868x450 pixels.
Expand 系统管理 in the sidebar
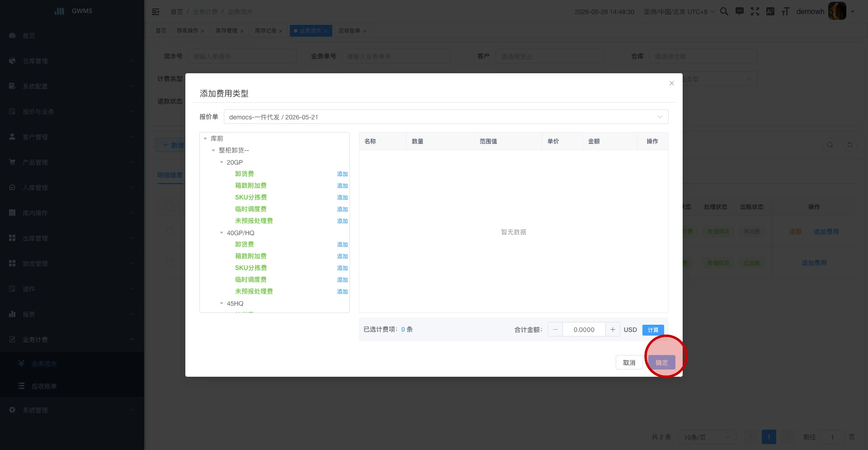[72, 410]
